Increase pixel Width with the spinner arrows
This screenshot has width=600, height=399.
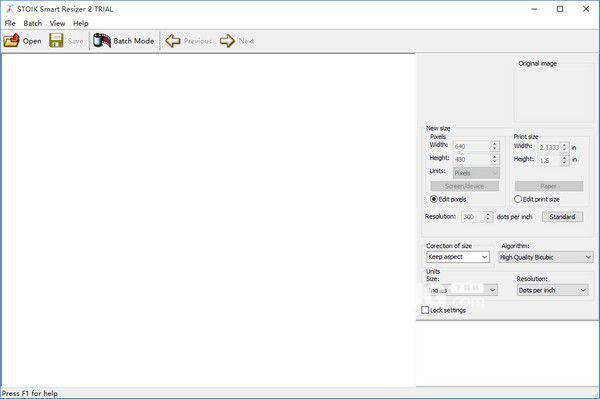495,146
